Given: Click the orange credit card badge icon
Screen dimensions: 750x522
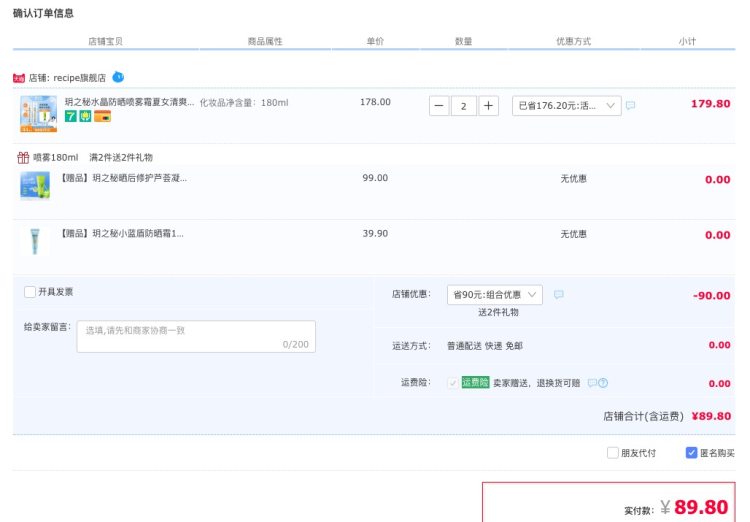Looking at the screenshot, I should (102, 116).
